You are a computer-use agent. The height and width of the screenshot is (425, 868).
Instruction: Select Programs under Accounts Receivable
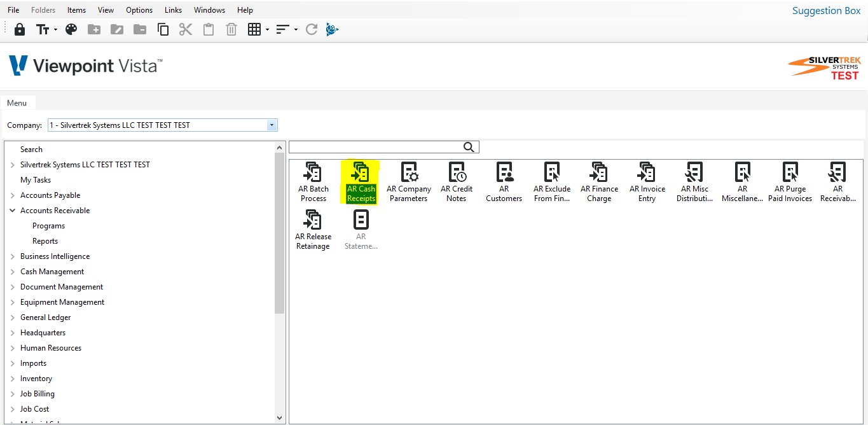[x=48, y=226]
